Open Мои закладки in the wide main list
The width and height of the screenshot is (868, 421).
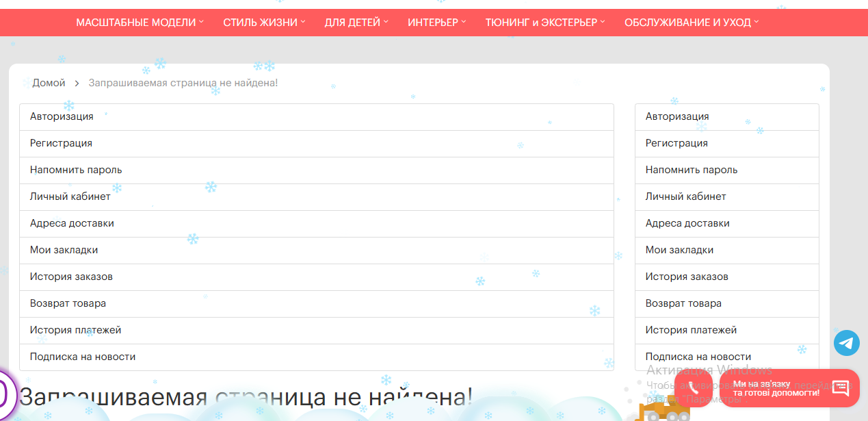[317, 251]
